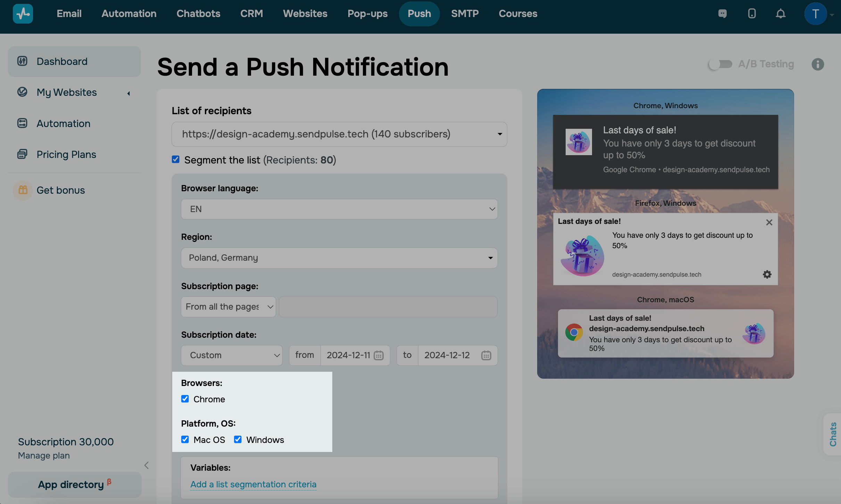Click gift image in Chrome macOS preview
The image size is (841, 504).
point(754,334)
